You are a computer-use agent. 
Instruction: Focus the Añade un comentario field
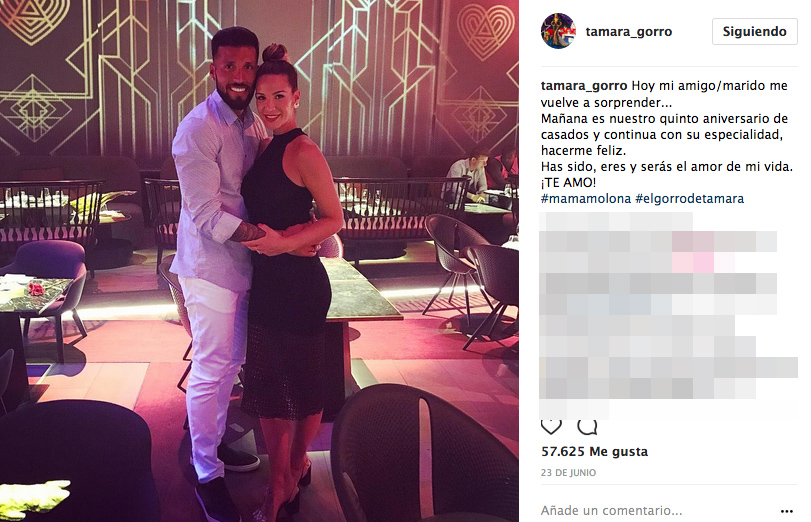658,511
